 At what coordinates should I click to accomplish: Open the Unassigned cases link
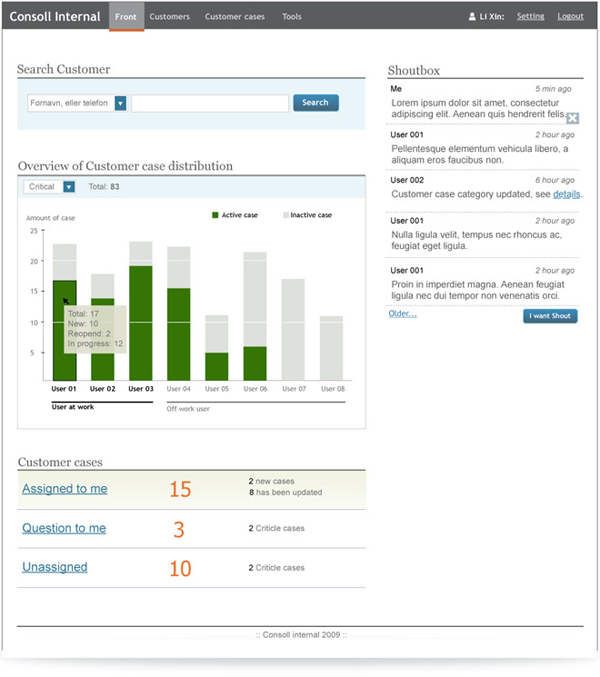coord(55,567)
